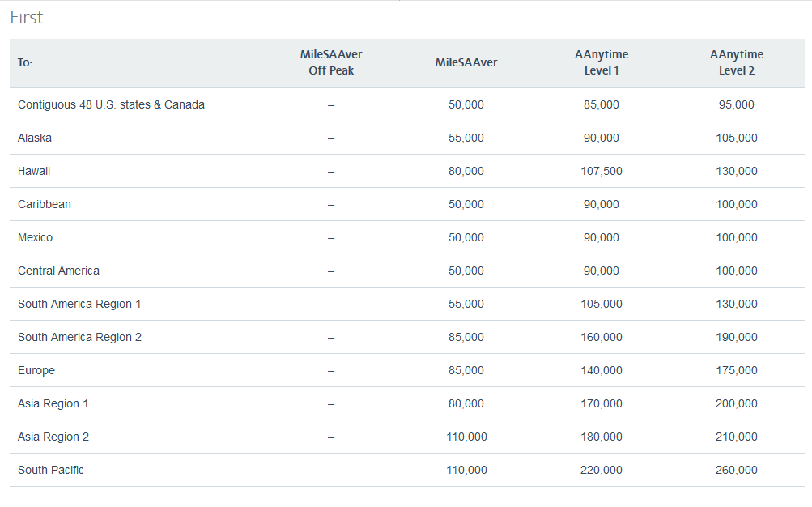Click 110,000 MileSAAver for Asia Region 2

[466, 437]
